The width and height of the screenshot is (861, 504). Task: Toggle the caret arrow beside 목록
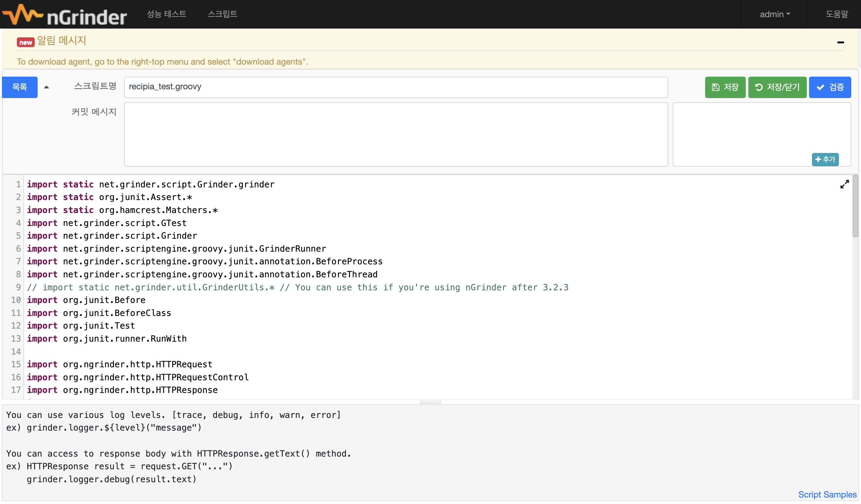pyautogui.click(x=46, y=87)
